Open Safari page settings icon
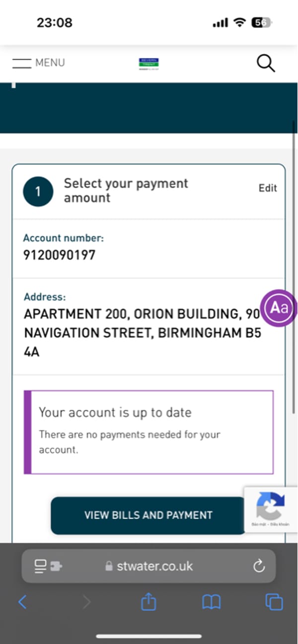The height and width of the screenshot is (644, 298). (48, 566)
